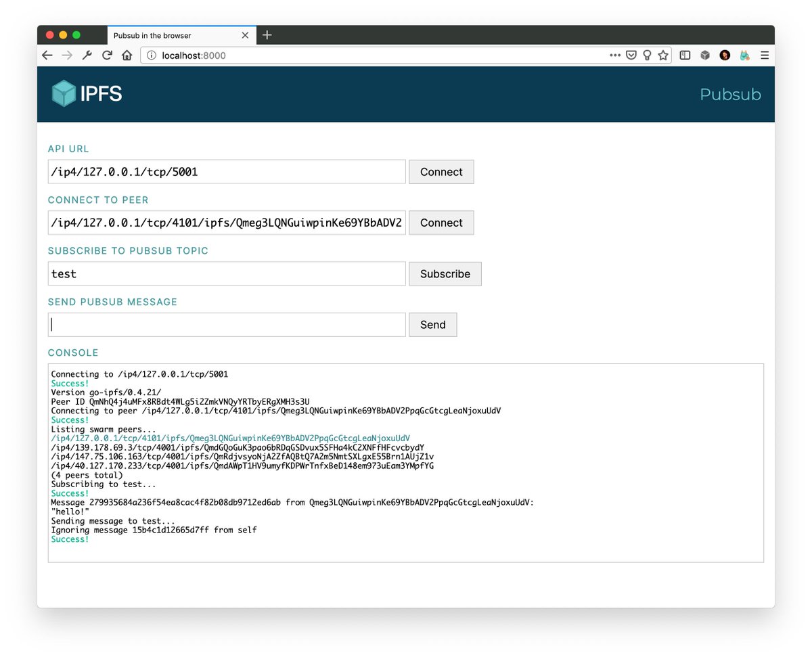Image resolution: width=812 pixels, height=657 pixels.
Task: Close the Pubsub in the browser tab
Action: coord(245,35)
